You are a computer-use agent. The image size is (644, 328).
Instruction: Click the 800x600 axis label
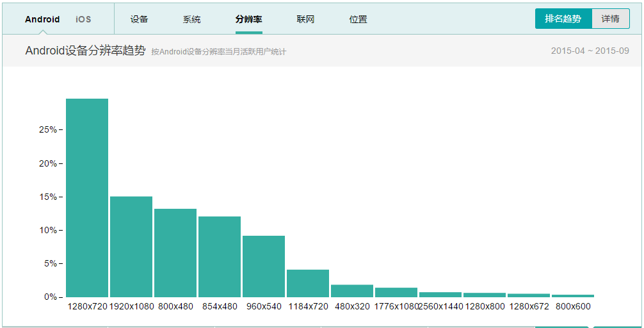pyautogui.click(x=573, y=307)
